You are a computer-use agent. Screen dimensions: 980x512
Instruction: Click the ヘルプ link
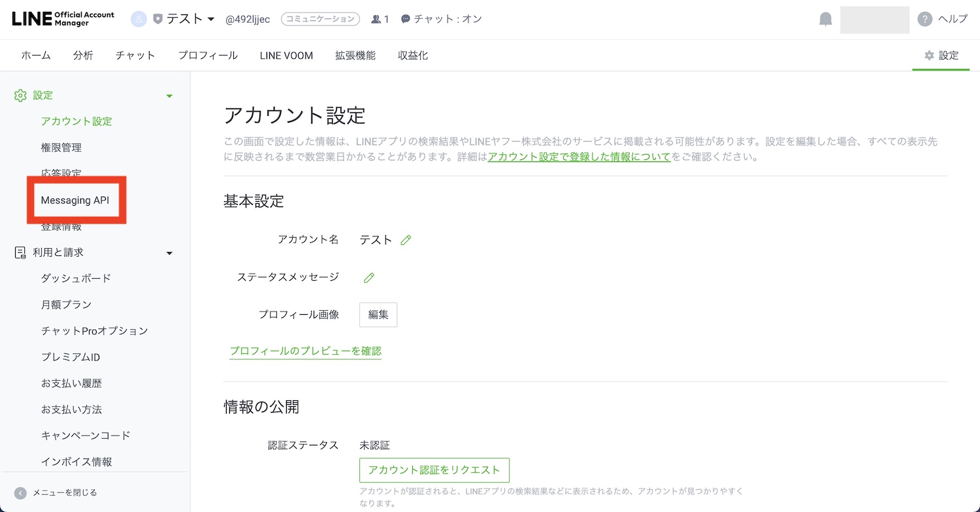[x=953, y=20]
